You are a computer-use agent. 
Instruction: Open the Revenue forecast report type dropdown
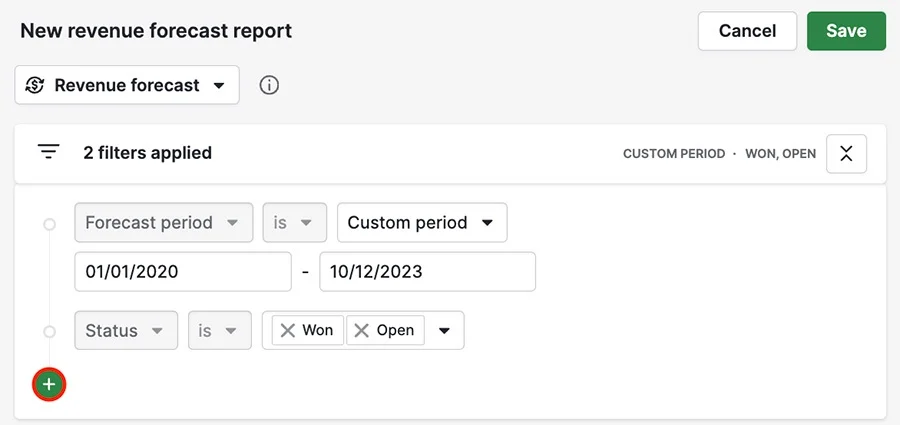tap(127, 85)
